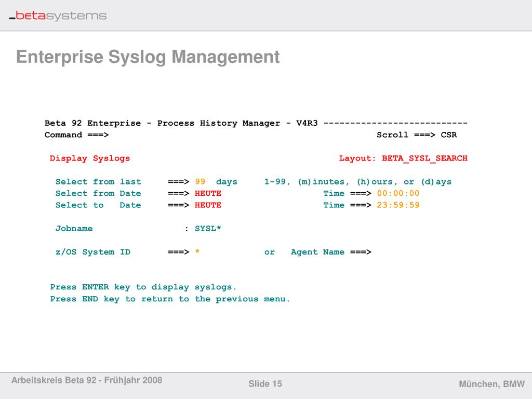Click the 'Select from last' label
Screen dimensions: 532x399
click(98, 181)
